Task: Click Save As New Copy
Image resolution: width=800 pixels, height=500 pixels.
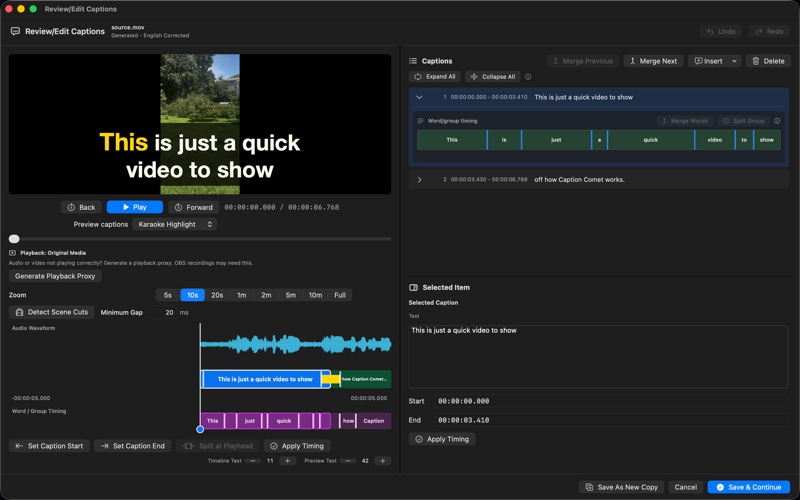Action: [621, 487]
